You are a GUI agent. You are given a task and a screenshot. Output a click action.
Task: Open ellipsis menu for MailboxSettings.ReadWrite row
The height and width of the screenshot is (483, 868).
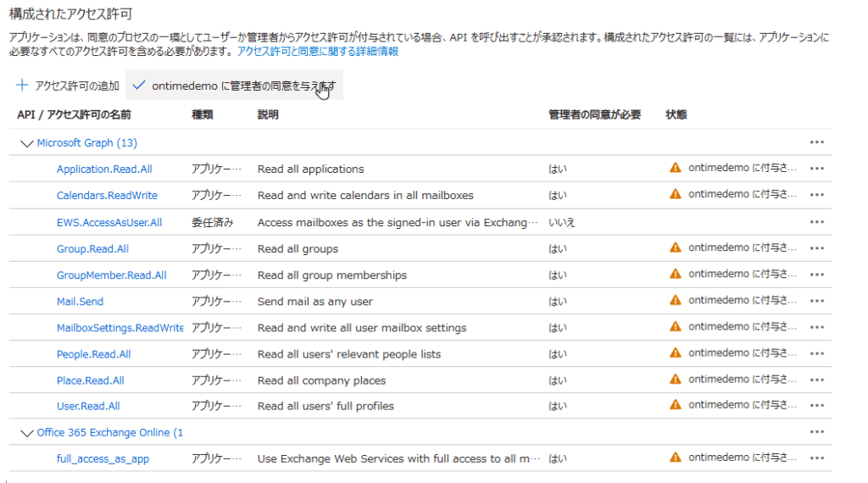[x=816, y=327]
